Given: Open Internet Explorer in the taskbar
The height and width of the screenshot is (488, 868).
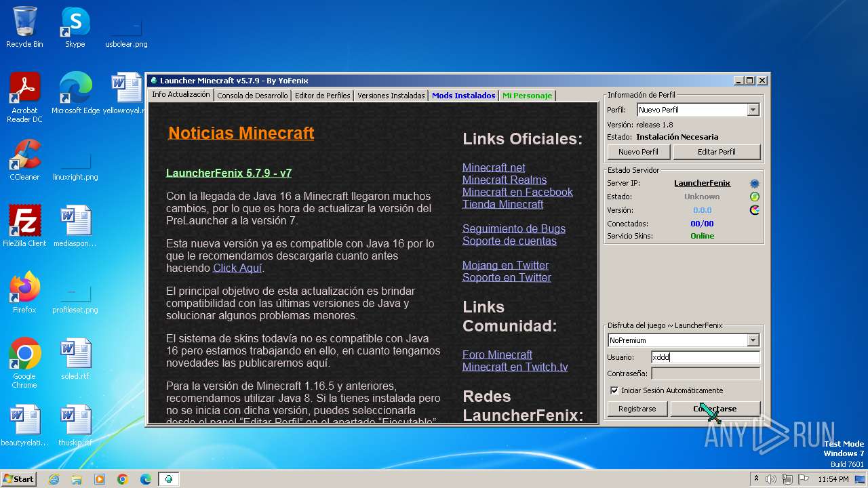Looking at the screenshot, I should [54, 479].
